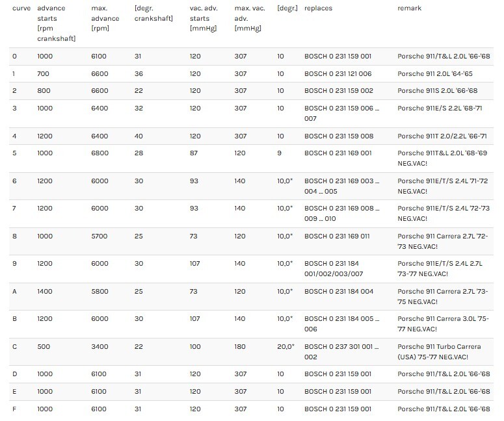Viewport: 504px width, 421px height.
Task: Select the value 800 in curve 2 row
Action: tap(44, 91)
